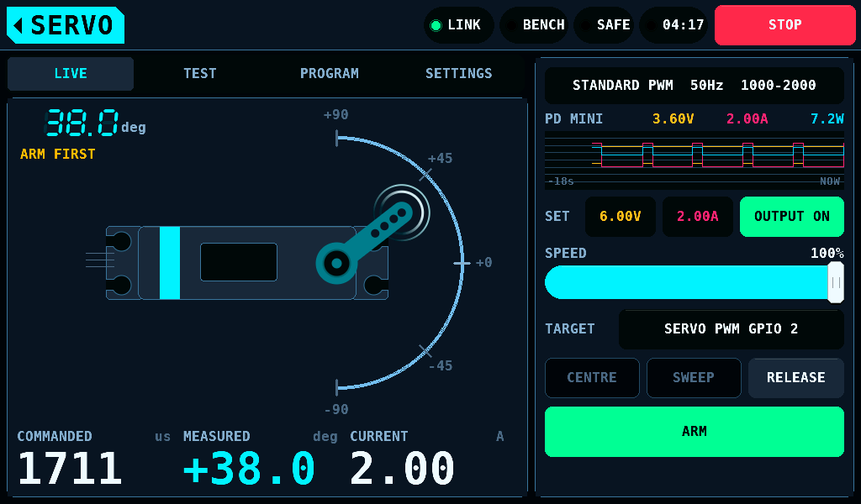Edit the 2.00A set current limit field

pos(697,217)
